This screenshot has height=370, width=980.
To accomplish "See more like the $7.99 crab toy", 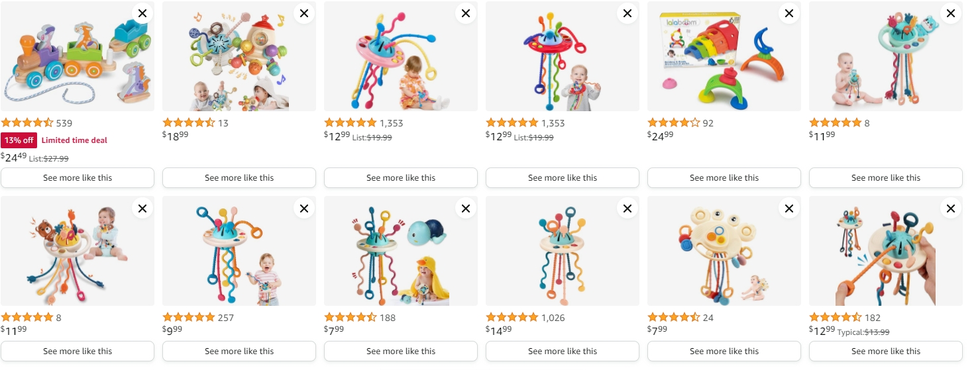I will 724,351.
